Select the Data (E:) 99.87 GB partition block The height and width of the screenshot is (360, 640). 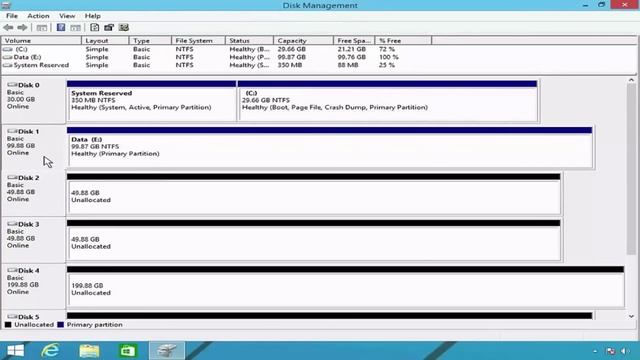pyautogui.click(x=329, y=147)
